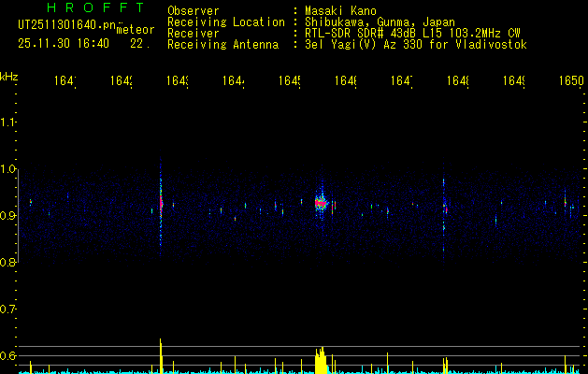Screen dimensions: 588x374
Task: Click the kHz axis unit label
Action: [x=9, y=77]
